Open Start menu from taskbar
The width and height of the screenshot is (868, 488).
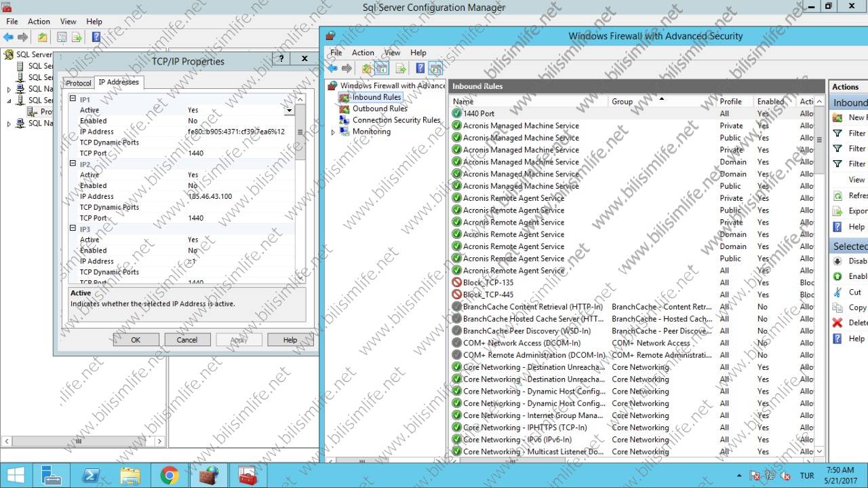coord(16,475)
